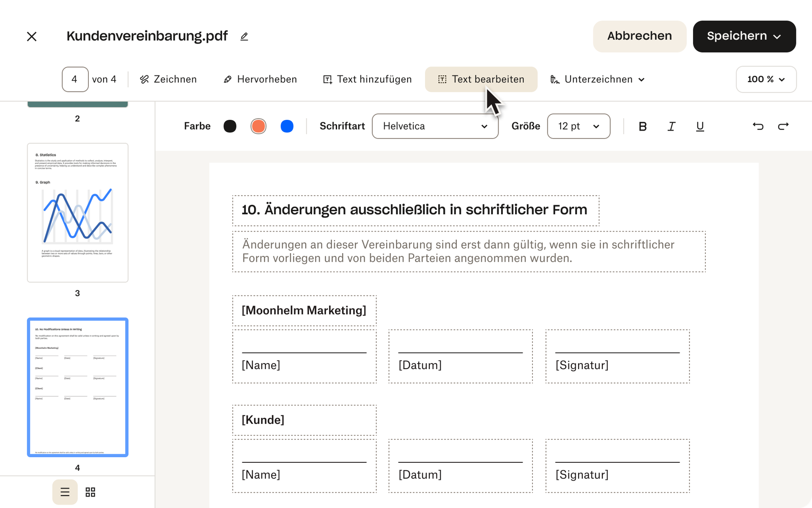Select the orange text color swatch
Viewport: 812px width, 508px height.
[x=258, y=126]
